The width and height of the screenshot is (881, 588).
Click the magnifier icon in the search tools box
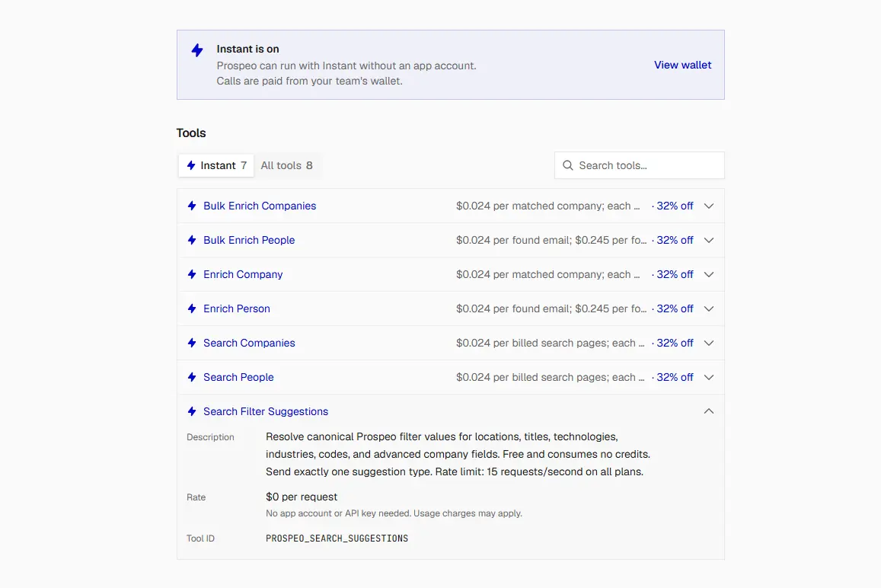568,165
